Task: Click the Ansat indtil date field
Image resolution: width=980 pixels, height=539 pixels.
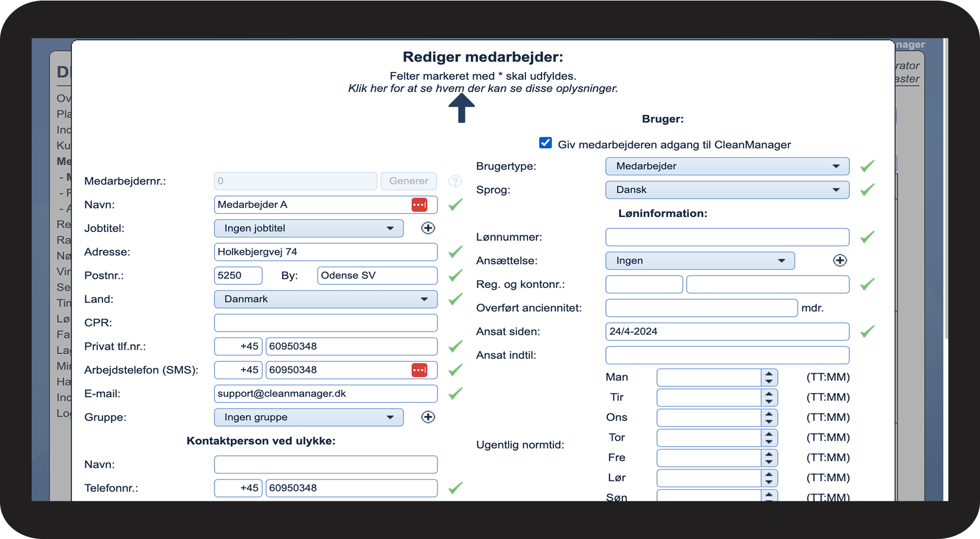Action: (727, 355)
